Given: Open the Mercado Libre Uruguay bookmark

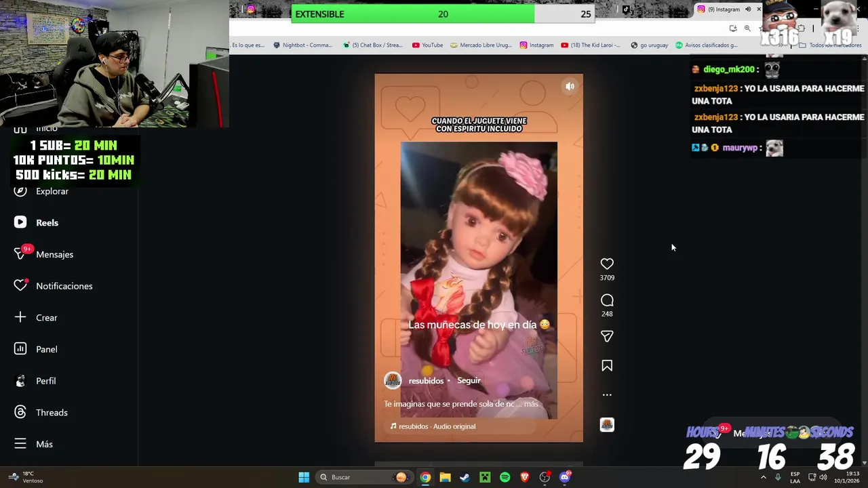Looking at the screenshot, I should coord(481,45).
